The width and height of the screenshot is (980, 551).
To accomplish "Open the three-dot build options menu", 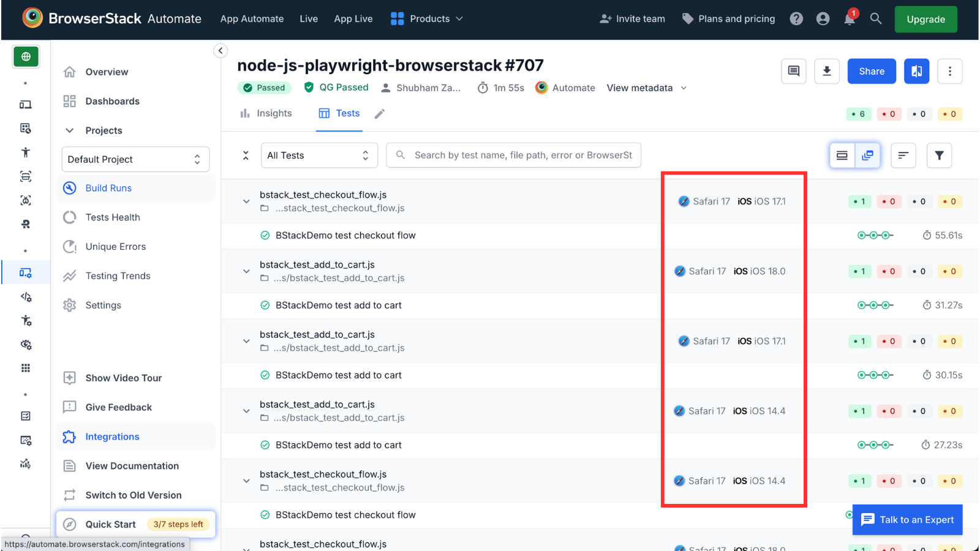I will pos(950,71).
